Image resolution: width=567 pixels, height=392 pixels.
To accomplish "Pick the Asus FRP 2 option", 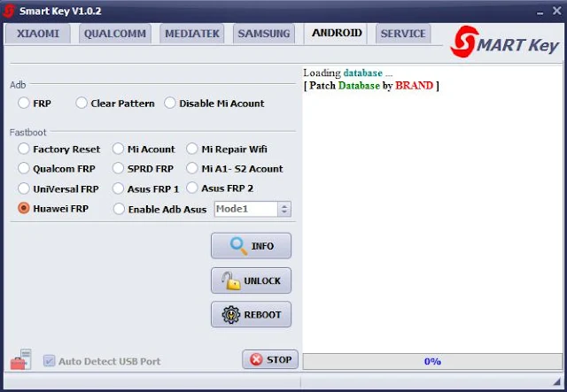I will [x=220, y=188].
